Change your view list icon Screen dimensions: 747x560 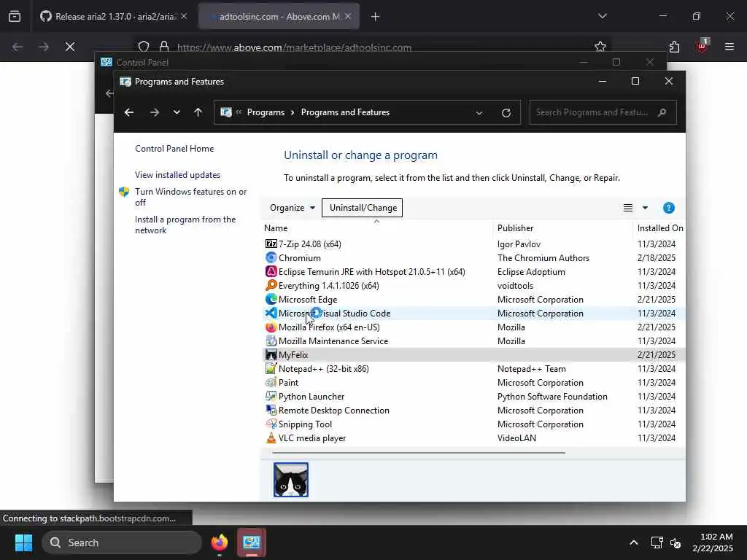[628, 208]
